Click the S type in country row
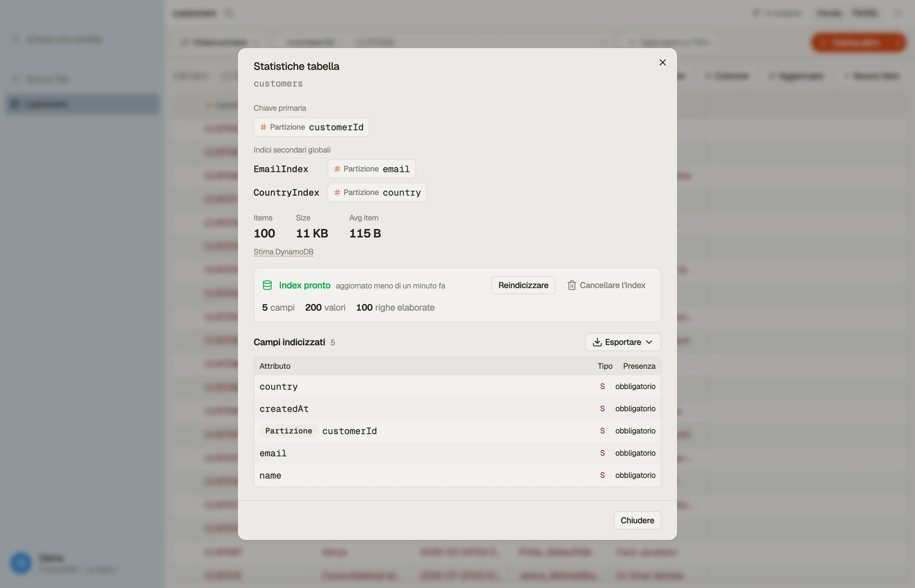Image resolution: width=915 pixels, height=588 pixels. click(x=602, y=386)
